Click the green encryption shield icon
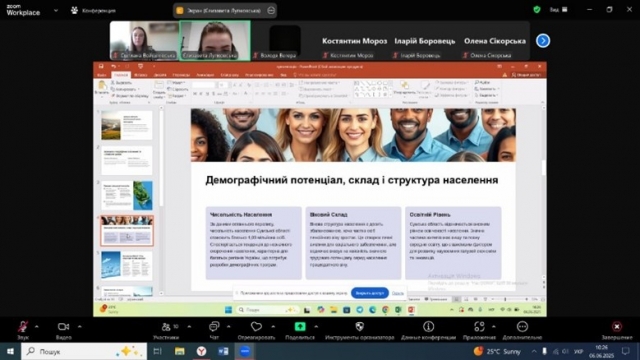The height and width of the screenshot is (360, 640). coord(537,9)
